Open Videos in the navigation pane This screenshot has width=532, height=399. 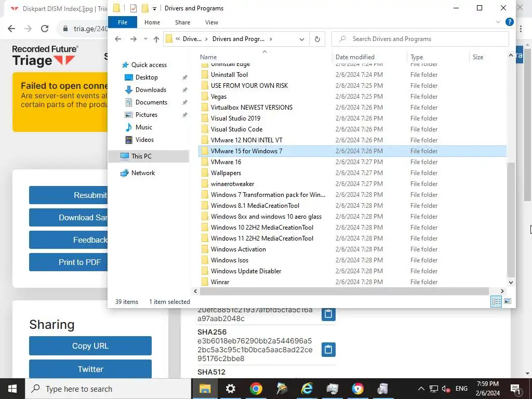(144, 140)
